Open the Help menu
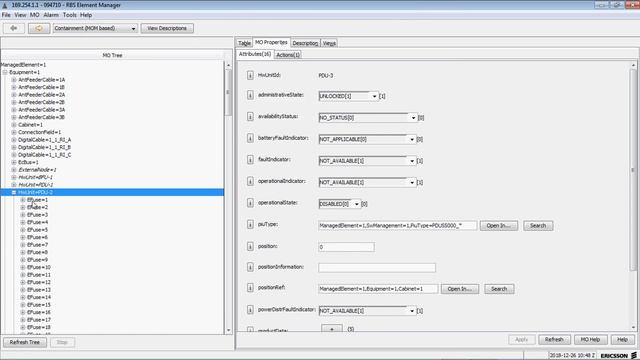 point(86,15)
